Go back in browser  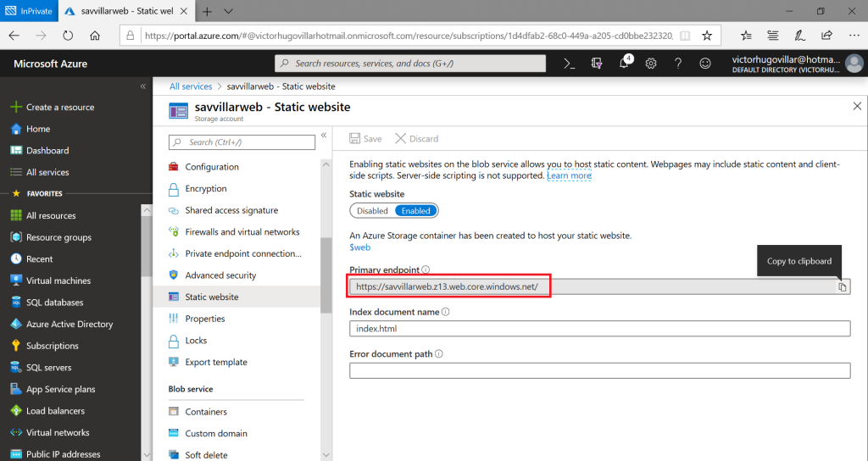(x=14, y=36)
